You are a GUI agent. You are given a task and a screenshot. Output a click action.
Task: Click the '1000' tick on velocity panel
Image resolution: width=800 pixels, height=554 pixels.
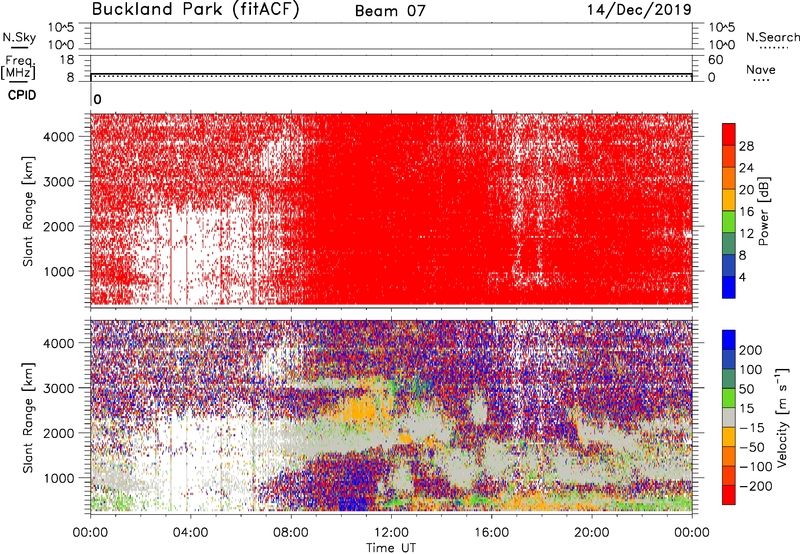point(59,477)
